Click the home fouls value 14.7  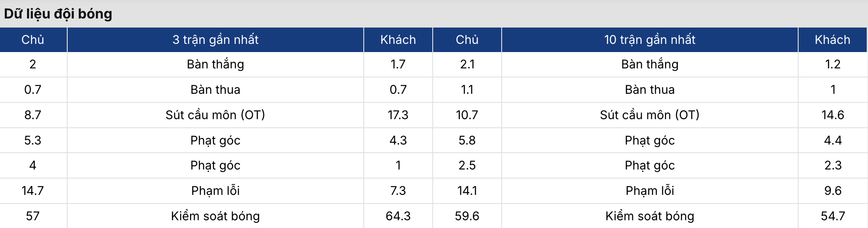click(33, 191)
